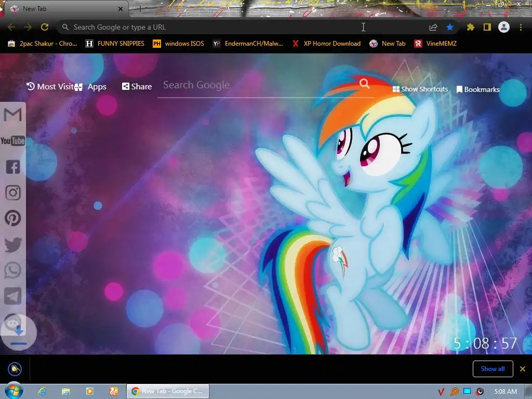Click the red V tray icon

[441, 392]
